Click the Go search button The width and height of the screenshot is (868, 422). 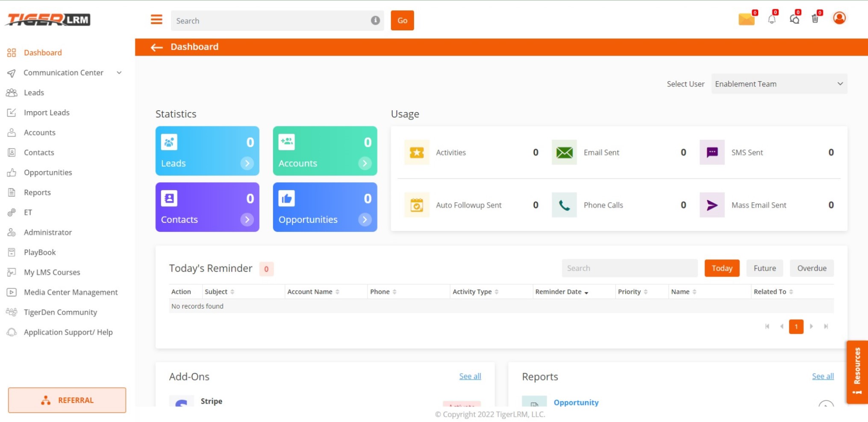click(402, 20)
